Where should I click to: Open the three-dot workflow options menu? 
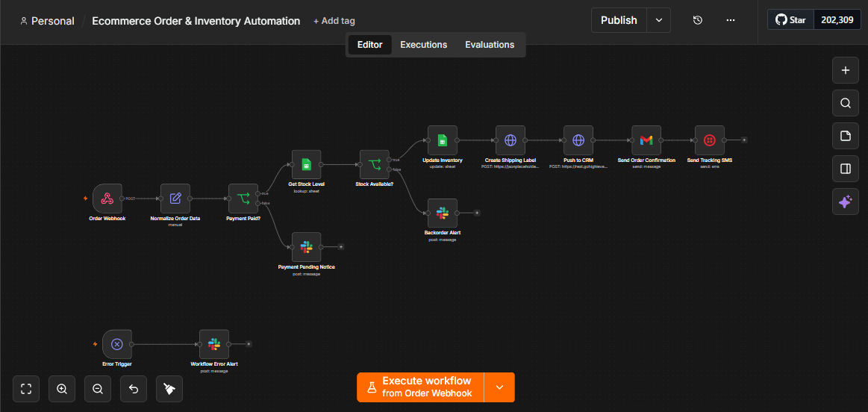[x=731, y=20]
